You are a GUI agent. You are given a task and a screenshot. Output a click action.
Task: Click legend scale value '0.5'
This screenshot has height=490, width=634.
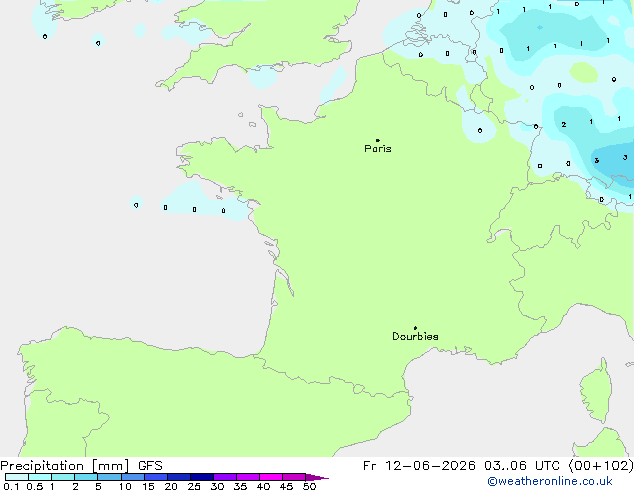pos(34,486)
